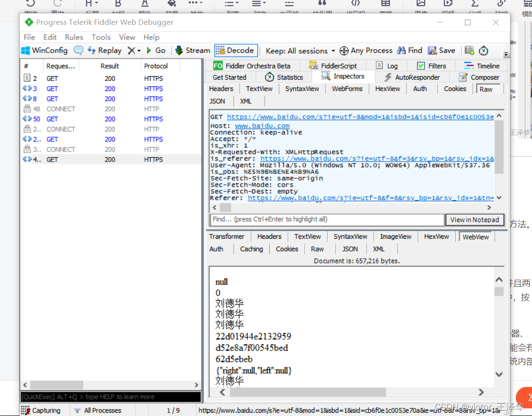This screenshot has height=416, width=532.
Task: Click background editor undo icon
Action: tap(30, 3)
